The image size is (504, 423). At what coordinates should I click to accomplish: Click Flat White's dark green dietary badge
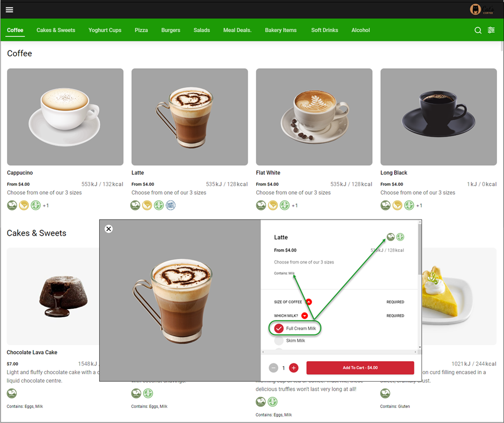[x=261, y=205]
